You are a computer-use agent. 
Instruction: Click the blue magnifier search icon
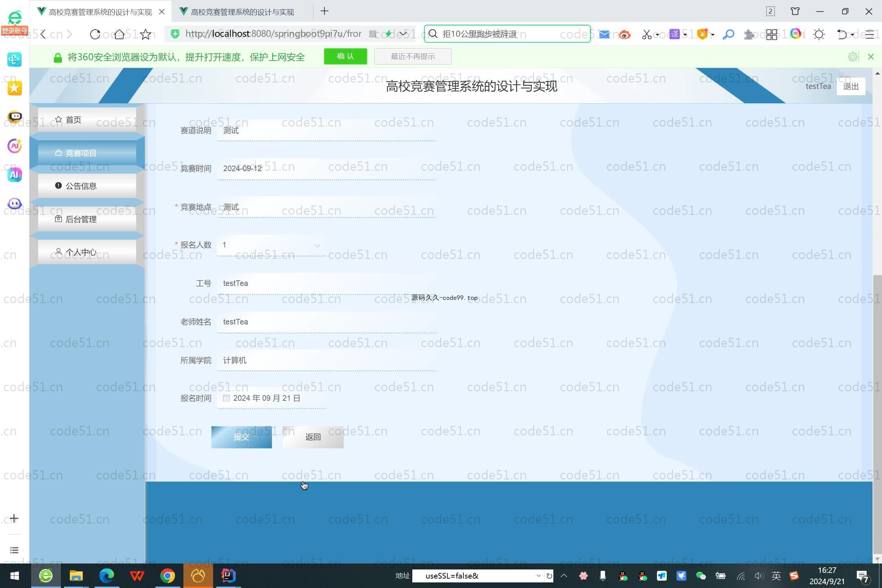(728, 35)
